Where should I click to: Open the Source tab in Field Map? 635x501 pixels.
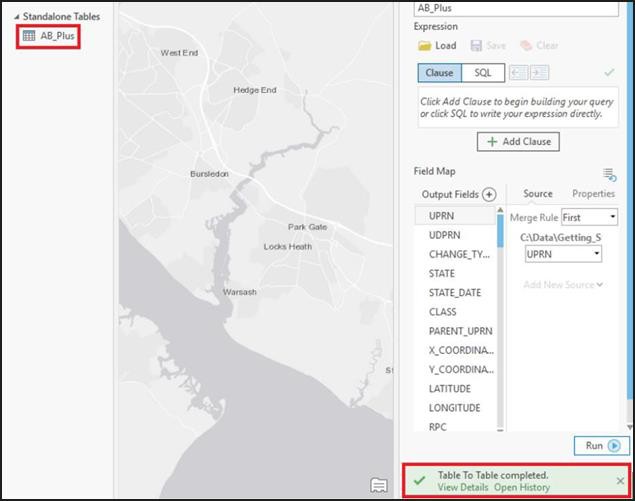(537, 194)
